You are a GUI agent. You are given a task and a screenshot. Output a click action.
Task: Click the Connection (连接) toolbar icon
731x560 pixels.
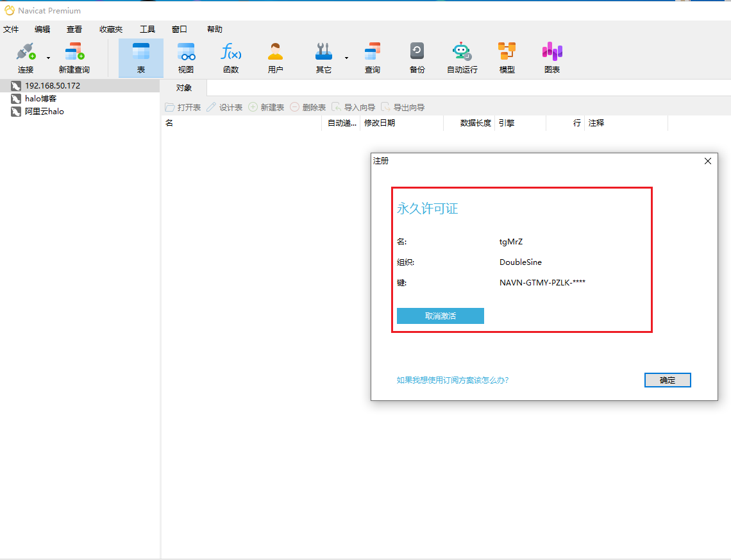pyautogui.click(x=26, y=58)
